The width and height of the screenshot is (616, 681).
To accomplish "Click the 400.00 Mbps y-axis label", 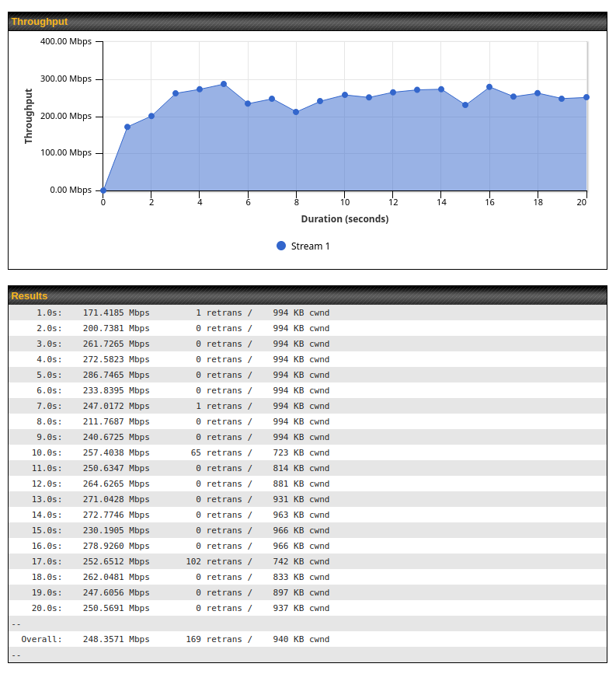I will (x=65, y=41).
